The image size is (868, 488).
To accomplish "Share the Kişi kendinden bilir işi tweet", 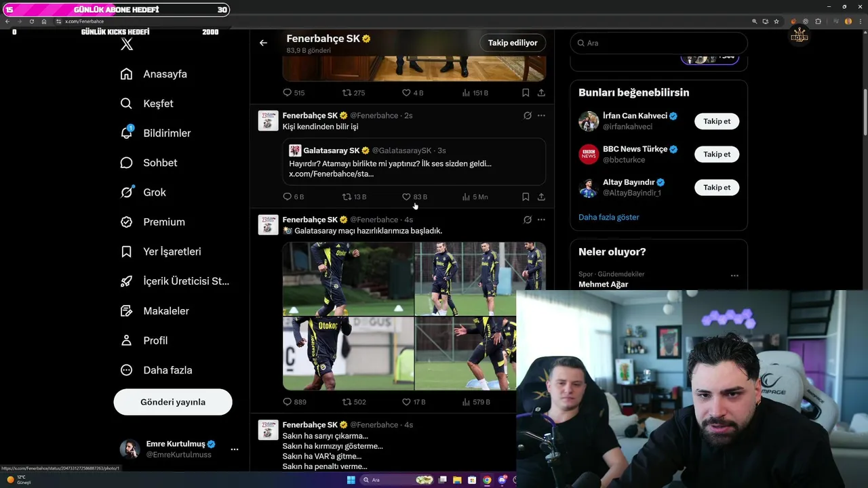I will click(541, 197).
